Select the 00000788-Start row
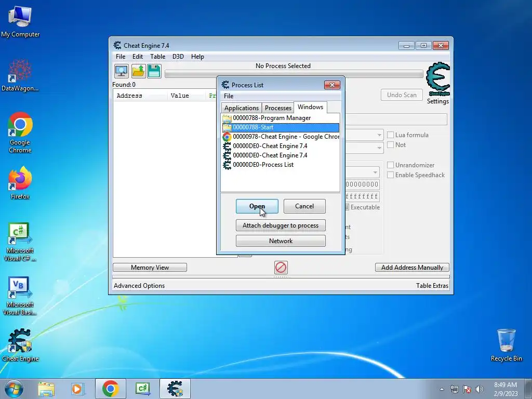 click(281, 128)
